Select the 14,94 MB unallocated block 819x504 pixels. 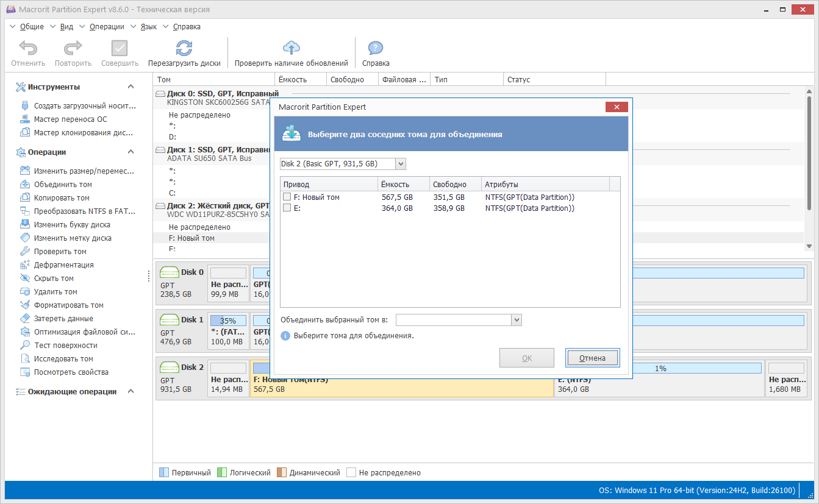229,378
